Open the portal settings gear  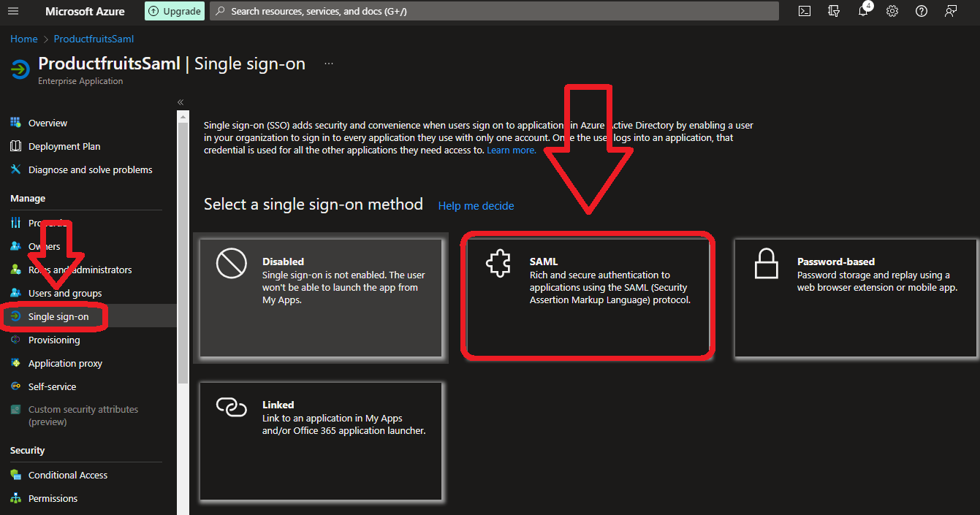click(x=892, y=11)
